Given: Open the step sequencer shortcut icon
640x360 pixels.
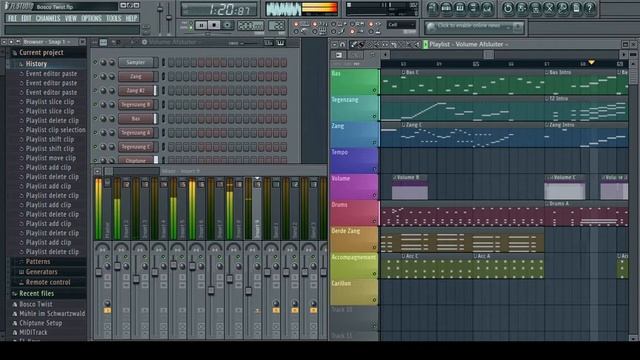Looking at the screenshot, I should click(x=446, y=8).
